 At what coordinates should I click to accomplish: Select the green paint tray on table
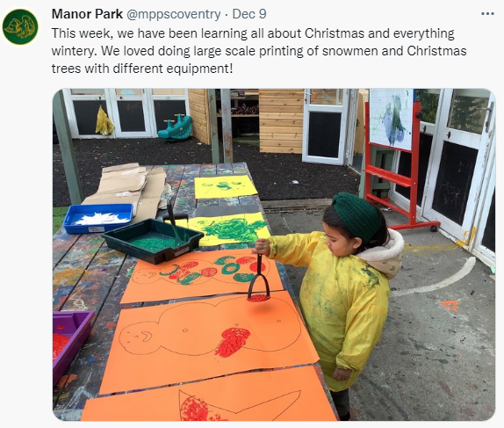[153, 240]
